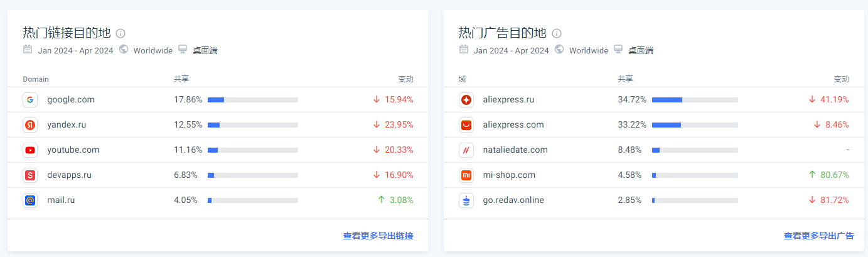The width and height of the screenshot is (868, 257).
Task: Click the down arrow beside 15.94%
Action: coord(377,99)
